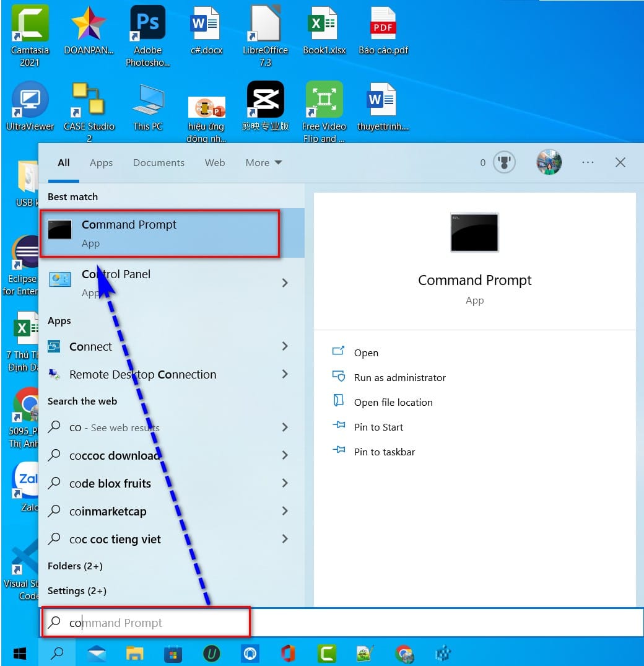Switch to Documents search tab
644x666 pixels.
(x=159, y=163)
